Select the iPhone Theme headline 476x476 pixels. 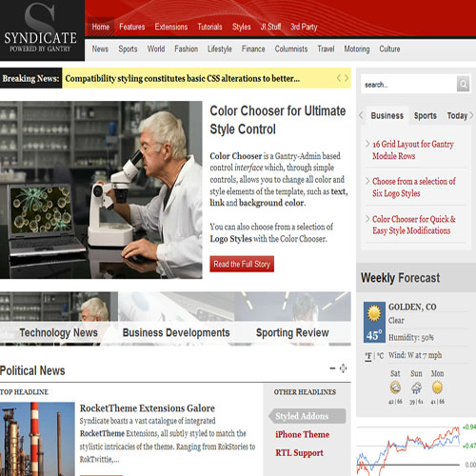click(x=303, y=434)
